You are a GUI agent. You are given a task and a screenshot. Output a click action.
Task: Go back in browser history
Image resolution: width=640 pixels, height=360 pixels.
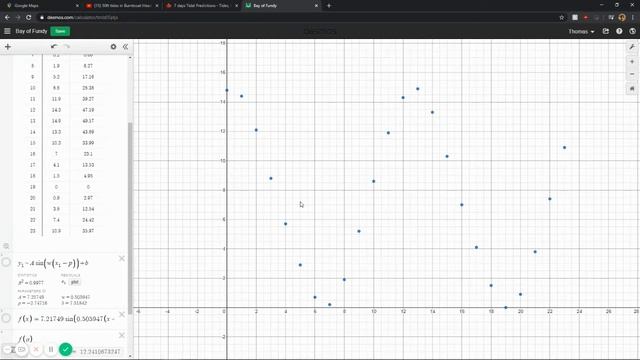click(7, 18)
